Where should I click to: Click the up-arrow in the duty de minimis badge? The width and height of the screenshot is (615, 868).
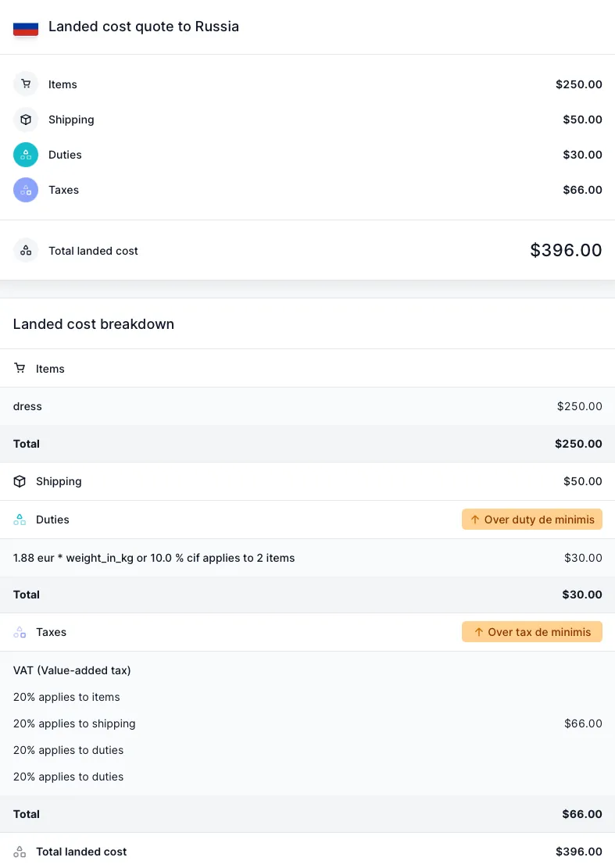(475, 519)
